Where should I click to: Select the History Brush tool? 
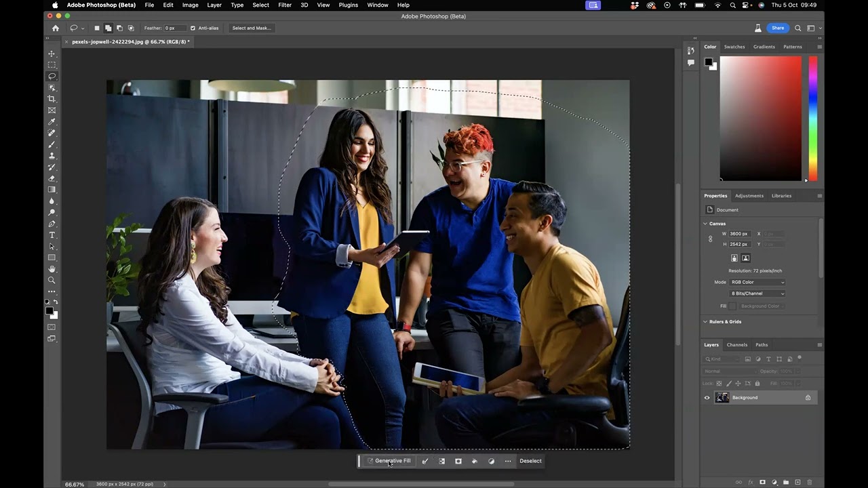(x=52, y=167)
